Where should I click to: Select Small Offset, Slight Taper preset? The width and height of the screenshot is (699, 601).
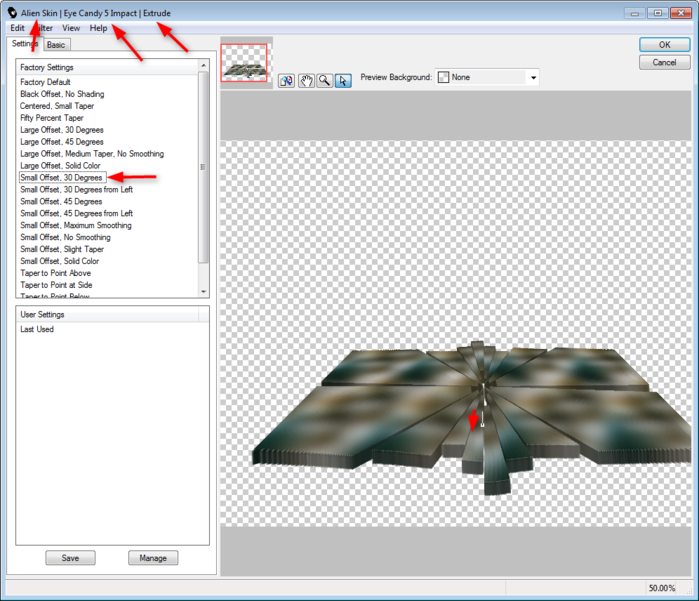62,249
